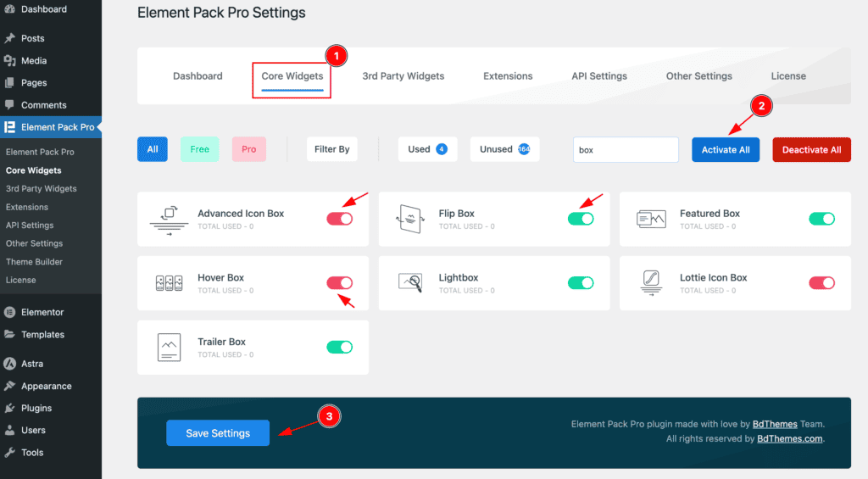Open the API Settings tab
Image resolution: width=868 pixels, height=479 pixels.
click(599, 75)
